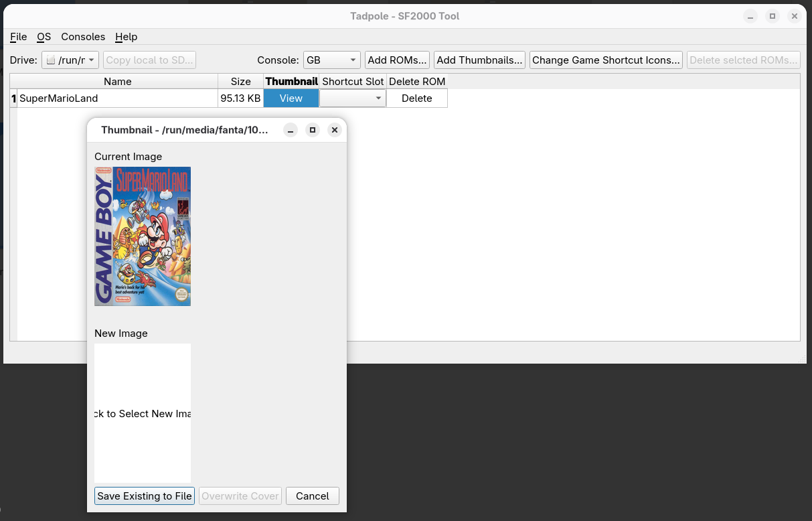Click Change Game Shortcut Icons button
The image size is (812, 521).
coord(606,60)
